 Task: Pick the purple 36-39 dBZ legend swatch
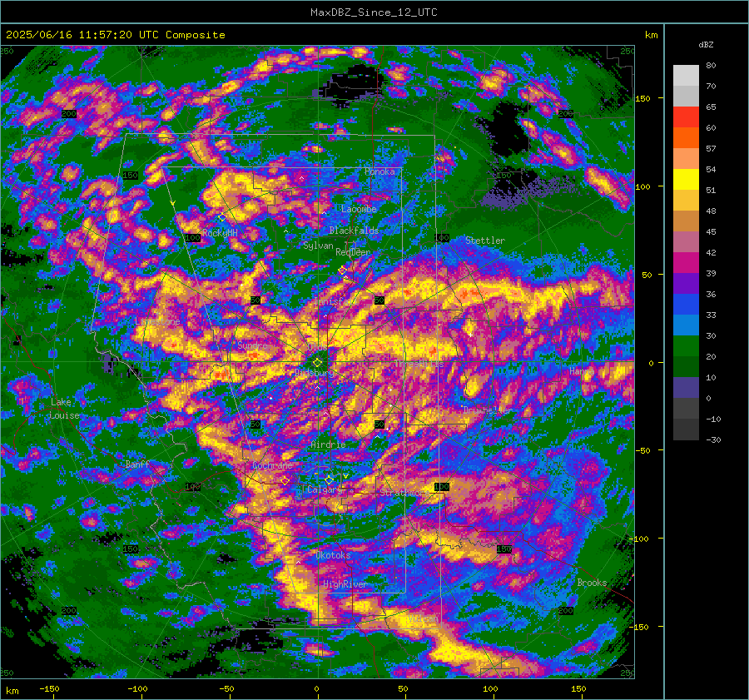[686, 283]
